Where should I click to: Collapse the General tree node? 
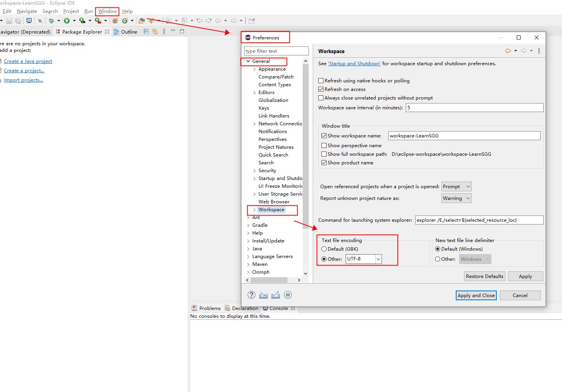pos(248,61)
